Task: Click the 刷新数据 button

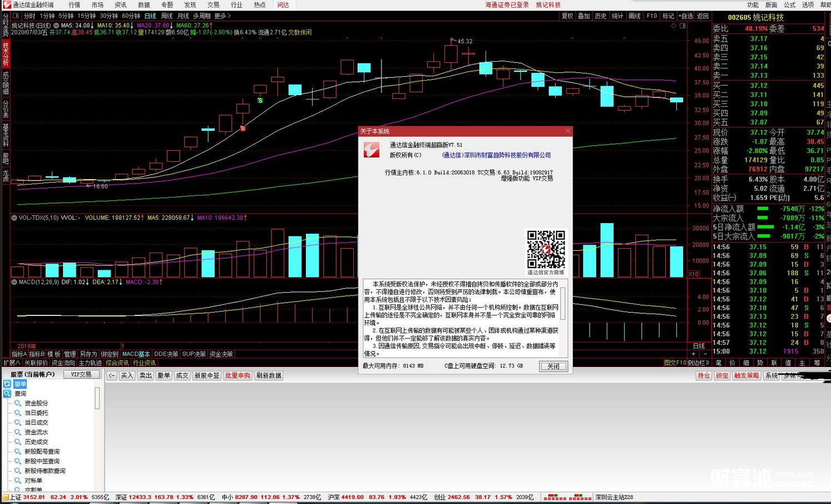Action: [269, 375]
